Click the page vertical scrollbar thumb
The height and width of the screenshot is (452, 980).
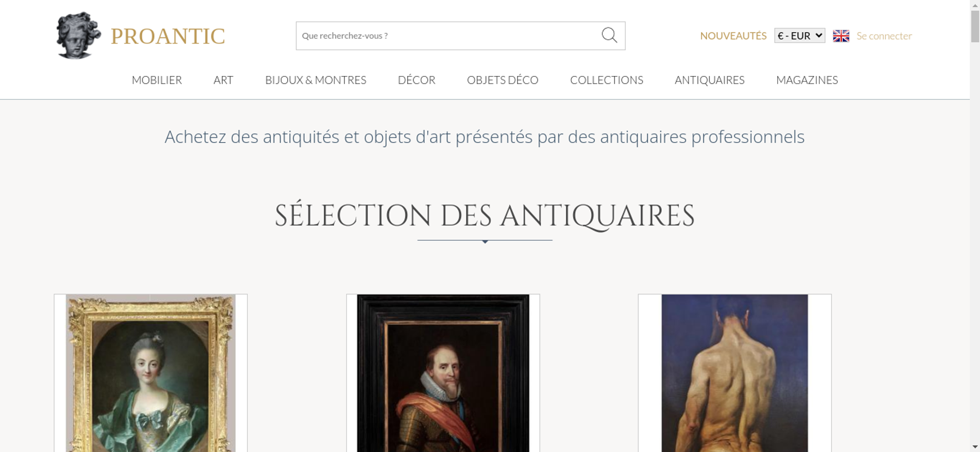coord(975,26)
